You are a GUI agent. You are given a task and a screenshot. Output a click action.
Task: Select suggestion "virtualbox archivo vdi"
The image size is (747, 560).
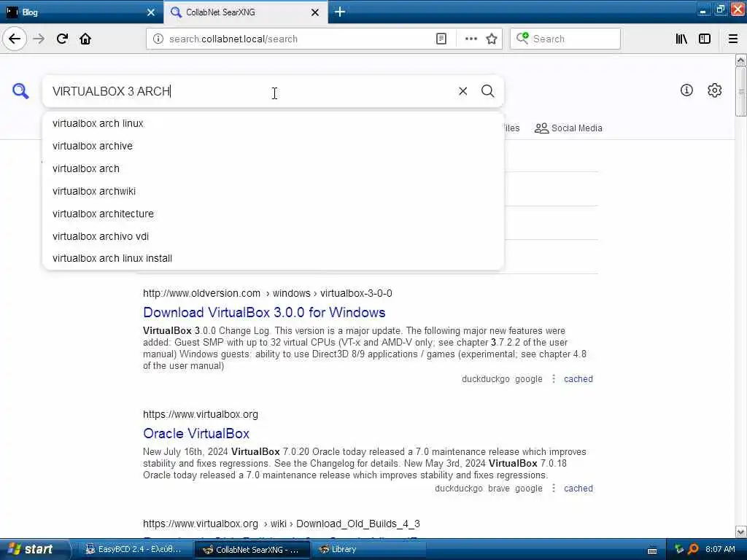tap(273, 236)
